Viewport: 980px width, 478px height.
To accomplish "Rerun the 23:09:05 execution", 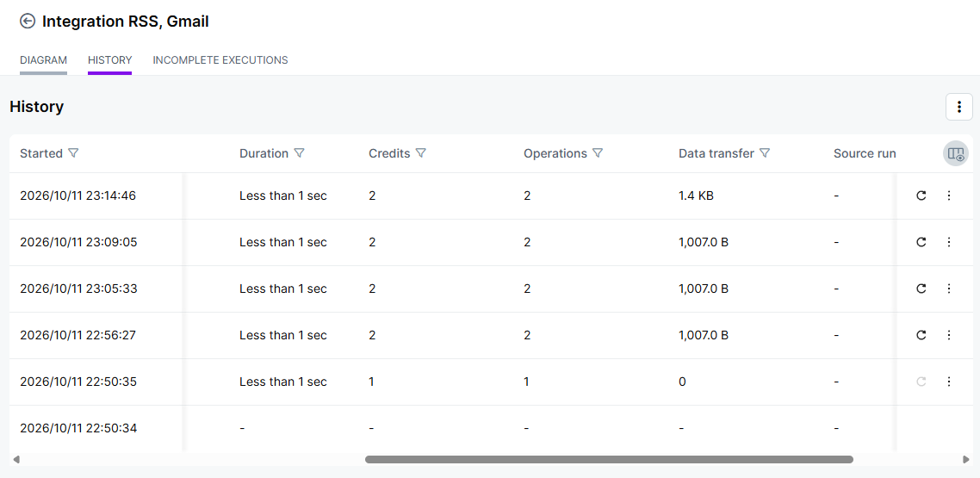I will pos(921,242).
